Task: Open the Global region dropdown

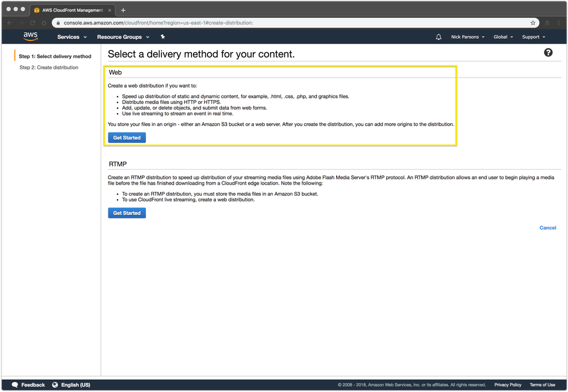Action: pyautogui.click(x=503, y=37)
